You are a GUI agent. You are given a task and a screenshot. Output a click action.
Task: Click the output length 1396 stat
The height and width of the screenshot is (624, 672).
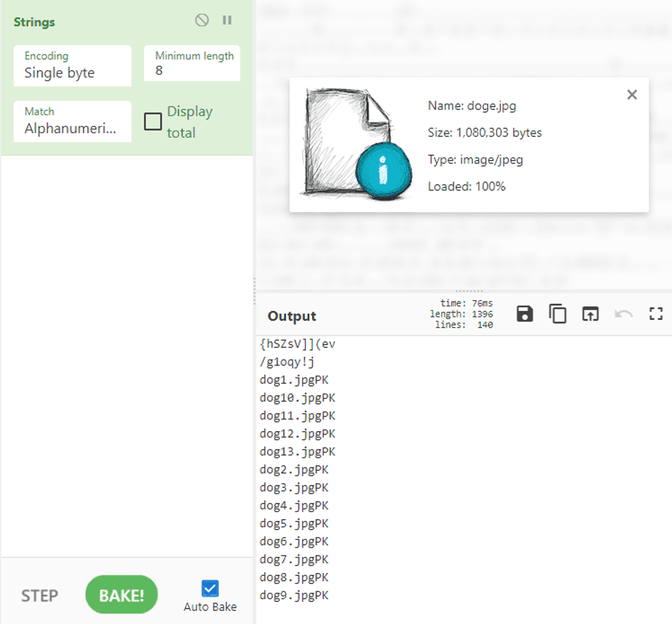[461, 314]
